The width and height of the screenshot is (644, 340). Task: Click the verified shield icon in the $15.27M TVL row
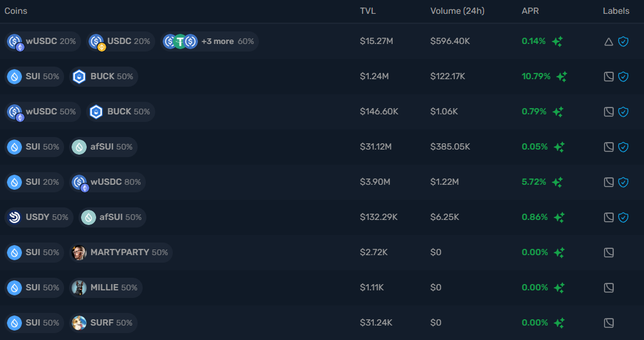(x=623, y=41)
